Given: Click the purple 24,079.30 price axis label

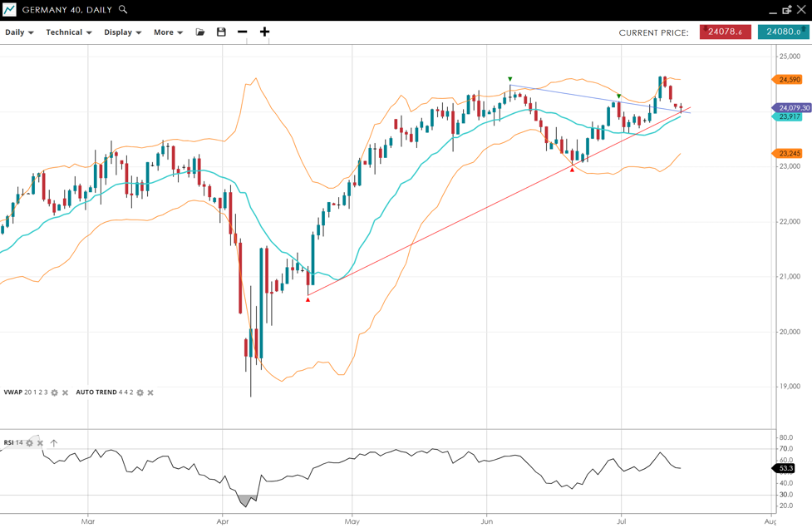Looking at the screenshot, I should [x=793, y=108].
